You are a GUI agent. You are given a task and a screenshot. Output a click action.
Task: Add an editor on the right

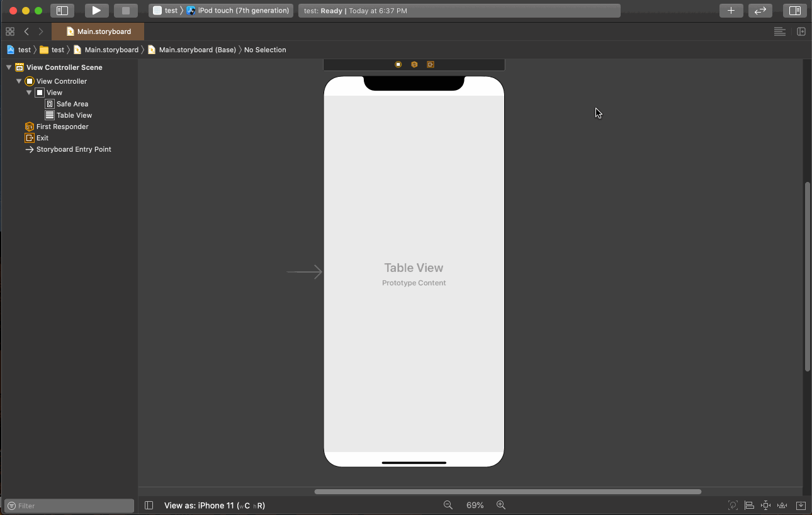pyautogui.click(x=801, y=31)
